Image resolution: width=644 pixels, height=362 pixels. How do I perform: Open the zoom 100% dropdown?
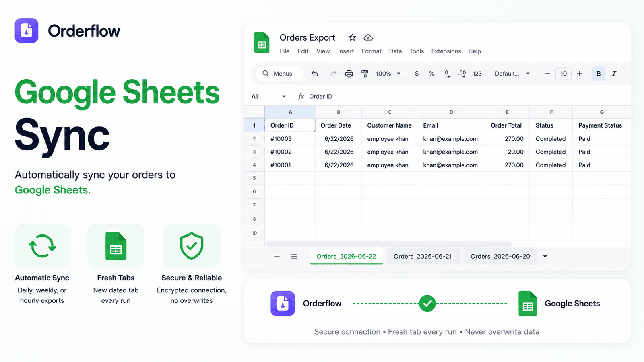pyautogui.click(x=388, y=74)
